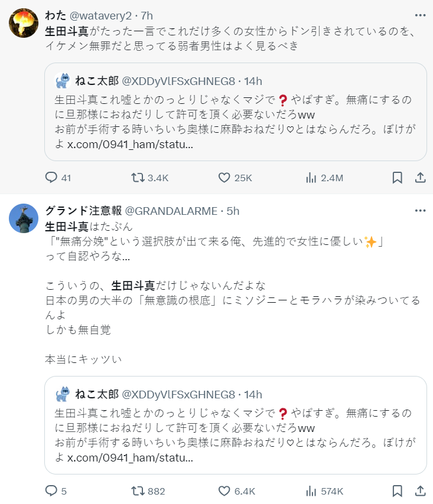
Task: View analytics of the わた post (2.4M views)
Action: (311, 178)
